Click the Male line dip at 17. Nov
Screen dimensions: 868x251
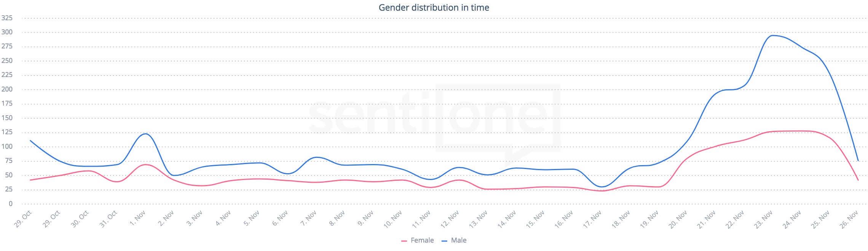tap(601, 187)
